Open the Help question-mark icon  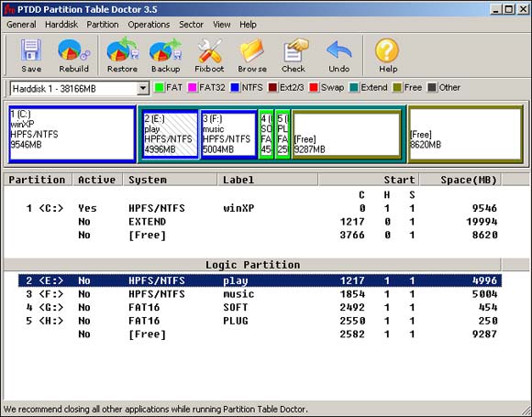(387, 55)
